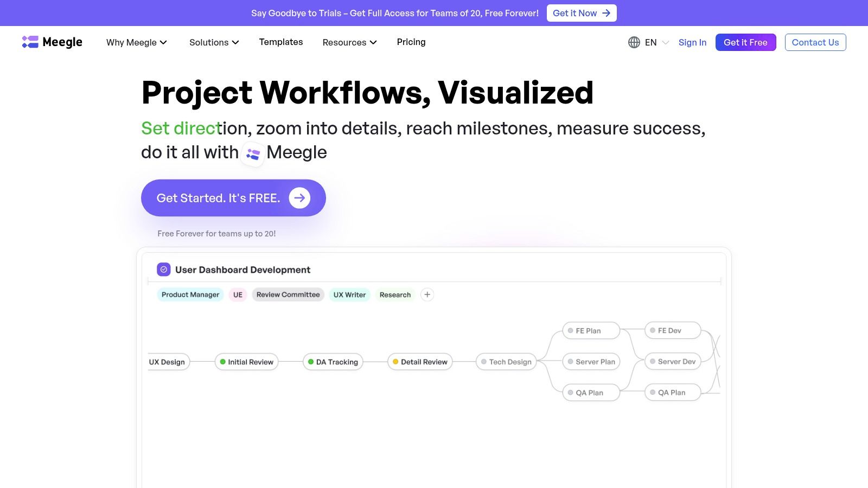Select the Review Committee role tag
This screenshot has width=868, height=488.
click(288, 294)
